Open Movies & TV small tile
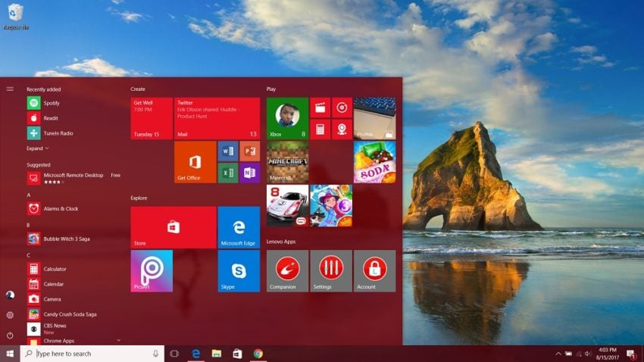This screenshot has height=362, width=644. [320, 108]
